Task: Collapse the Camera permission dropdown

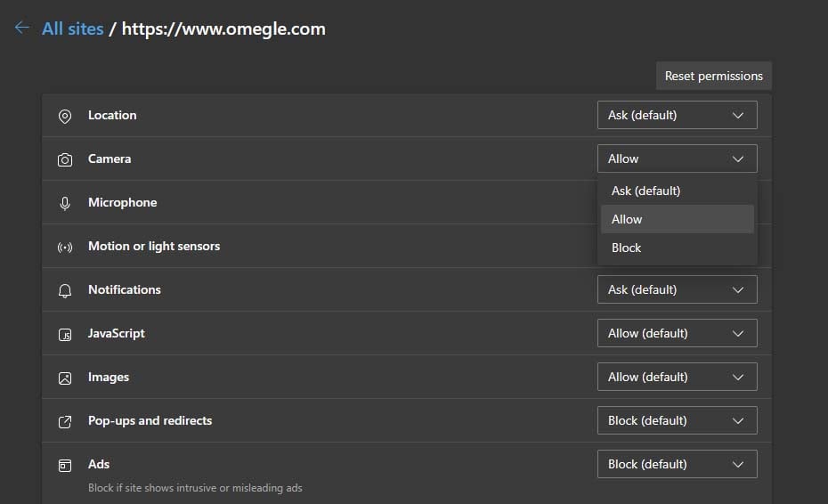Action: tap(677, 159)
